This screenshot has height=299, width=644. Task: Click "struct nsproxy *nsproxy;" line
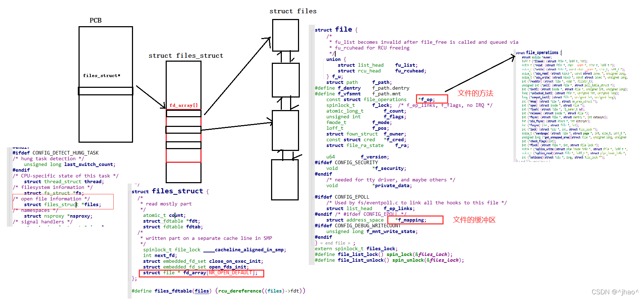click(58, 216)
